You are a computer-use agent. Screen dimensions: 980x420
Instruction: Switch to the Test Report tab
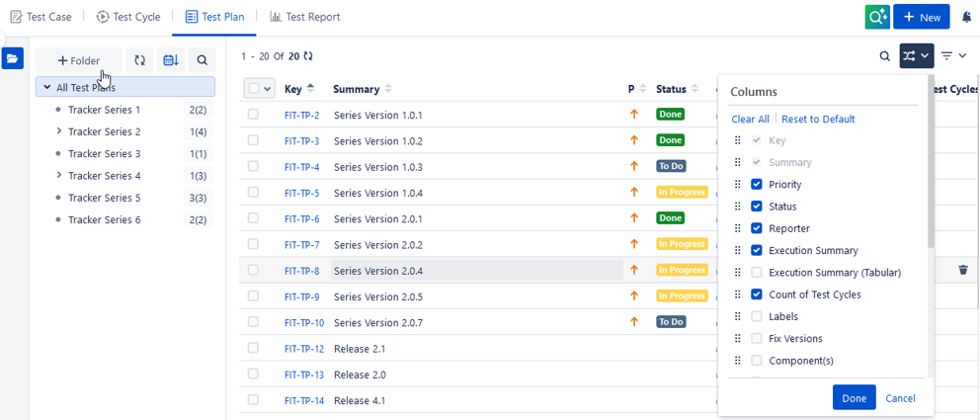pyautogui.click(x=305, y=17)
